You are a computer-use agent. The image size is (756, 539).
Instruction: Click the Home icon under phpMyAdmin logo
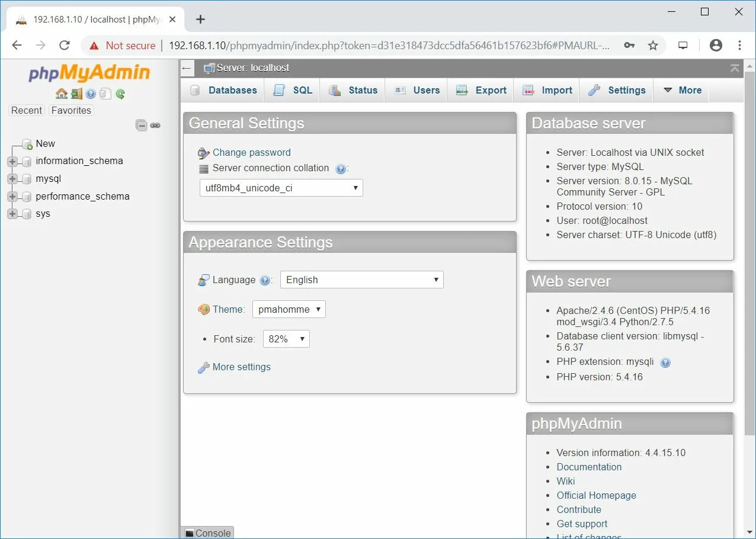coord(62,94)
